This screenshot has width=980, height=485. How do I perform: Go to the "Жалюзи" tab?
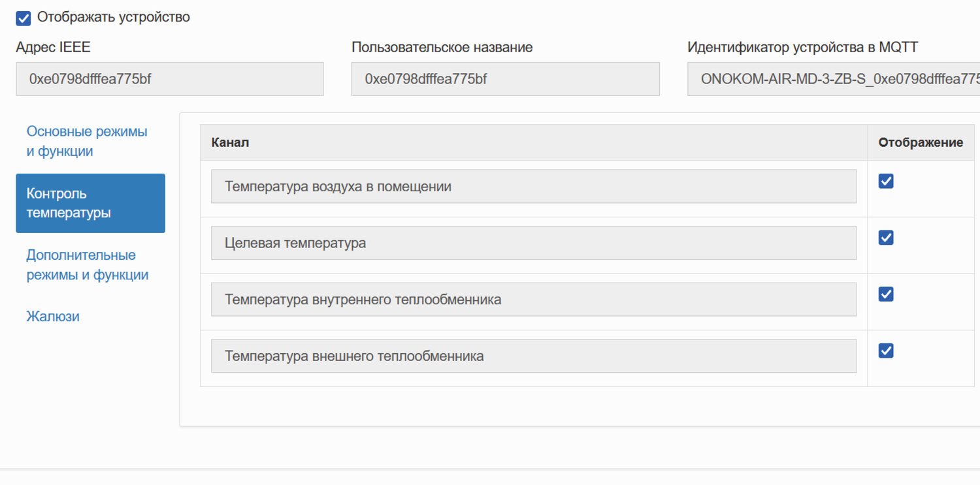(x=53, y=317)
